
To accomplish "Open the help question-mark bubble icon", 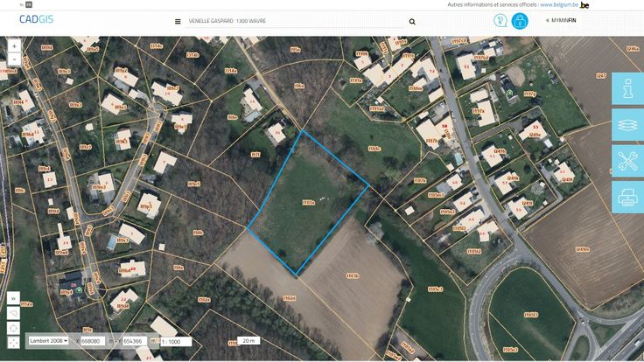I will [500, 20].
